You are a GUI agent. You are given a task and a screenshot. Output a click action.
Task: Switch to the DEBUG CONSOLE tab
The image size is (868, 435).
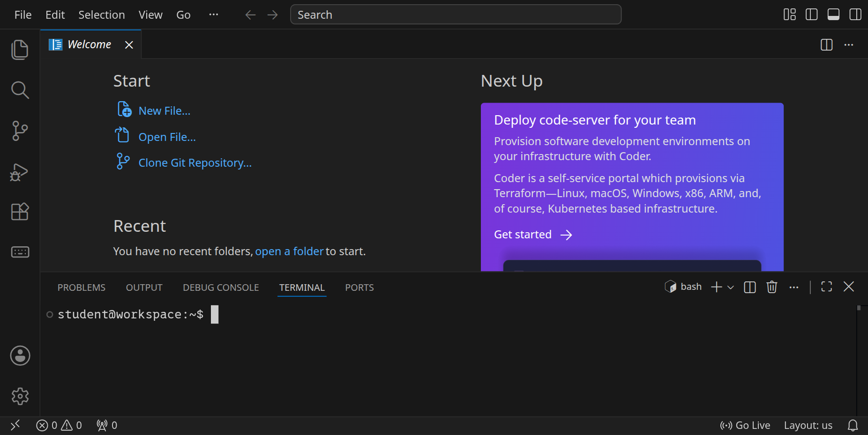coord(221,288)
